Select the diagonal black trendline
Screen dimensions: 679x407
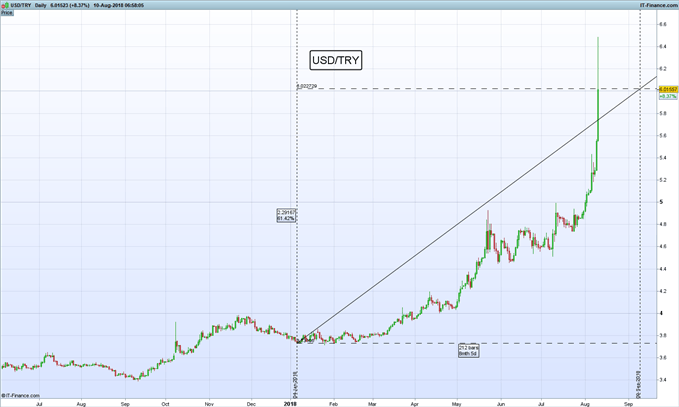pyautogui.click(x=476, y=210)
